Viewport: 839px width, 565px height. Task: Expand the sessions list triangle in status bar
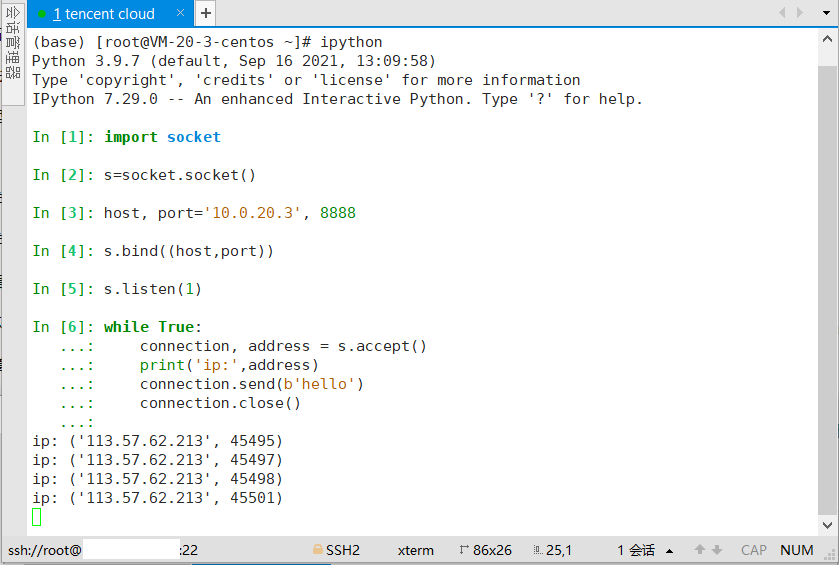[x=669, y=551]
